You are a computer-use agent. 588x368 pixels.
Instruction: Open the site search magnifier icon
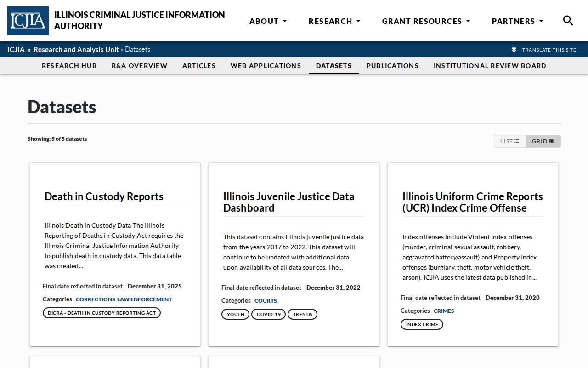click(568, 21)
